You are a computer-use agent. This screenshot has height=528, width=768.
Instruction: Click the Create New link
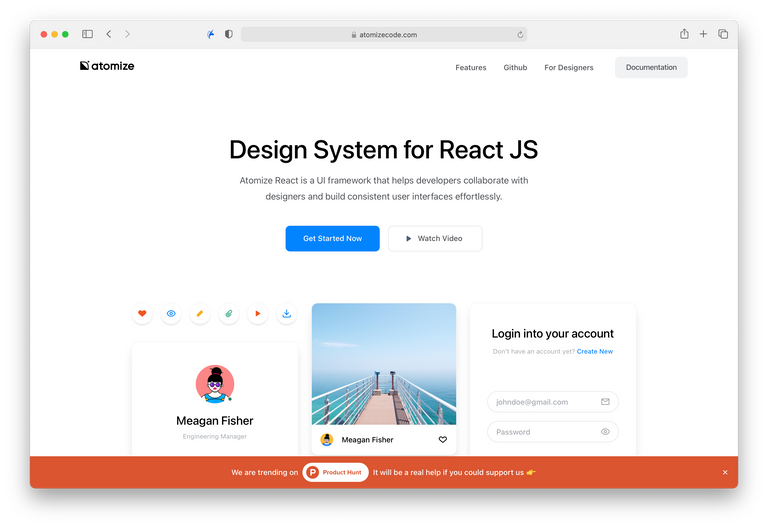pos(595,351)
